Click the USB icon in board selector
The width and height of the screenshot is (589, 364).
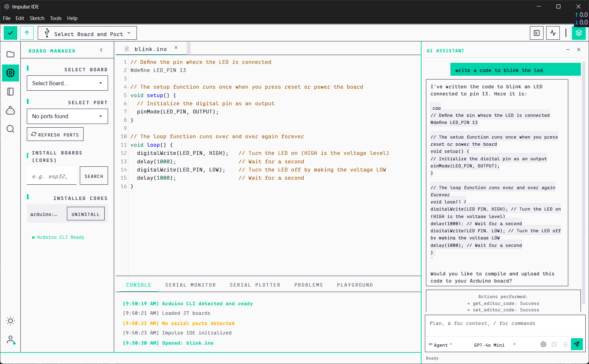coord(47,33)
